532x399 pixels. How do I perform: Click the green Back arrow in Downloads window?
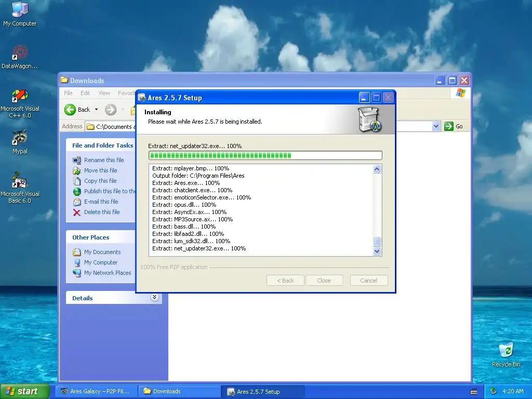(x=70, y=110)
